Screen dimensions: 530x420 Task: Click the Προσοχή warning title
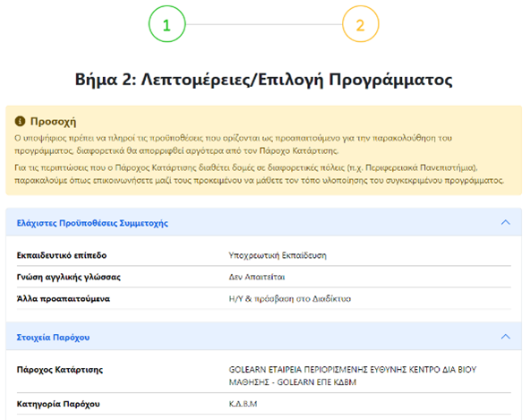pos(53,122)
